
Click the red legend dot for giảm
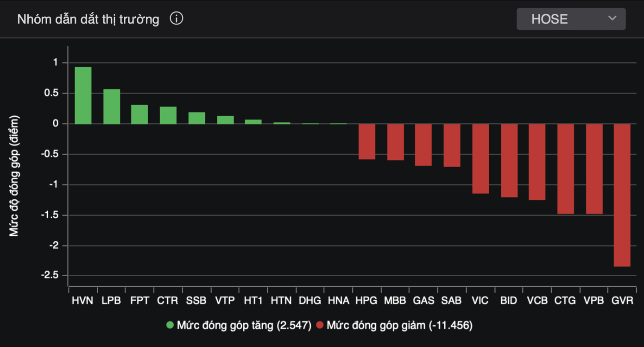pyautogui.click(x=320, y=325)
